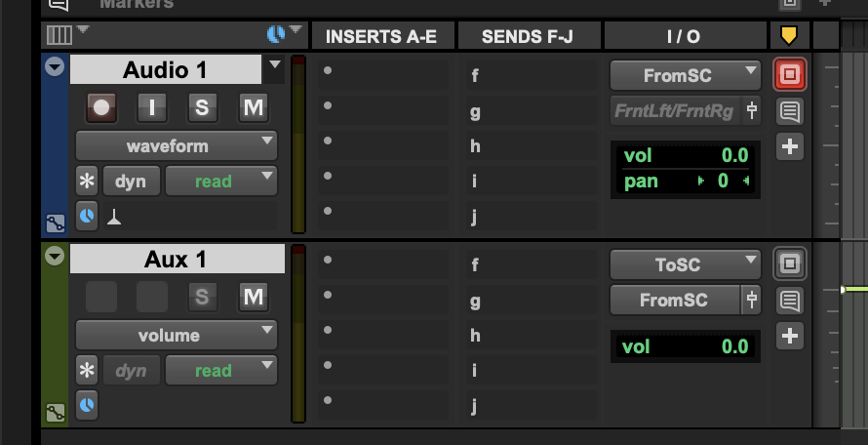The width and height of the screenshot is (868, 445).
Task: Click the red square icon on Audio 1
Action: (789, 73)
